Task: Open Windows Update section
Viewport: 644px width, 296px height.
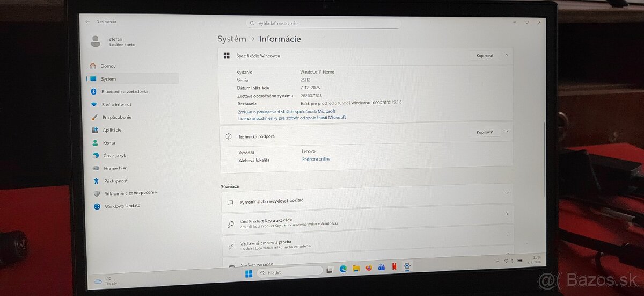Action: [133, 206]
